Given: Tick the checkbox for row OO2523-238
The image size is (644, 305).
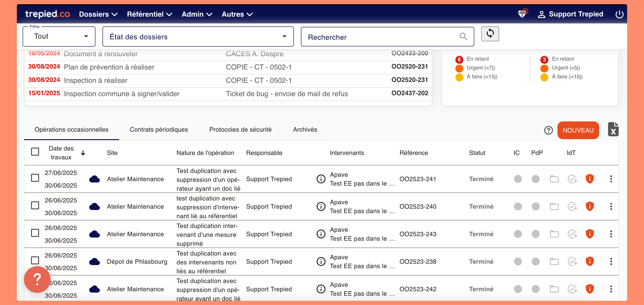Looking at the screenshot, I should coord(35,260).
